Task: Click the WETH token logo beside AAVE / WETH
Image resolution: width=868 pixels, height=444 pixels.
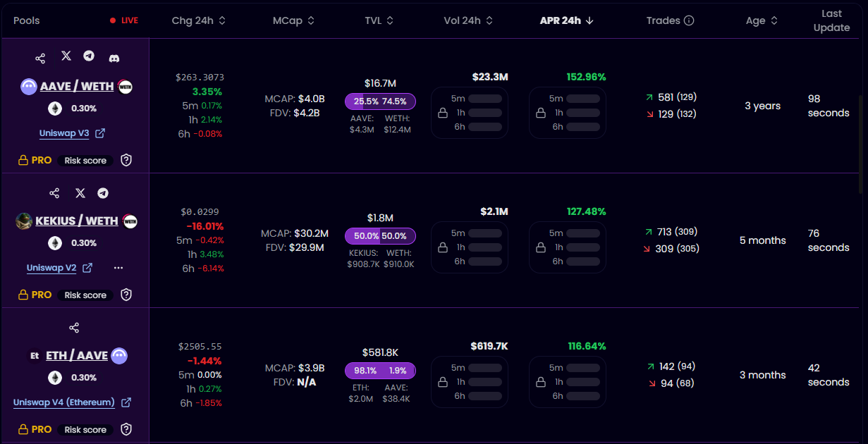Action: click(x=126, y=87)
